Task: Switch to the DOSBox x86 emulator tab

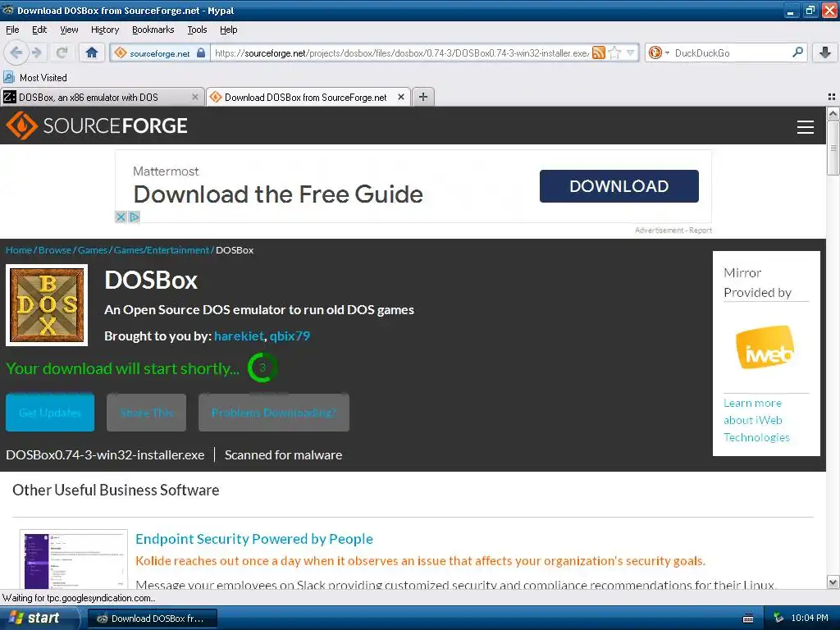Action: coord(97,98)
